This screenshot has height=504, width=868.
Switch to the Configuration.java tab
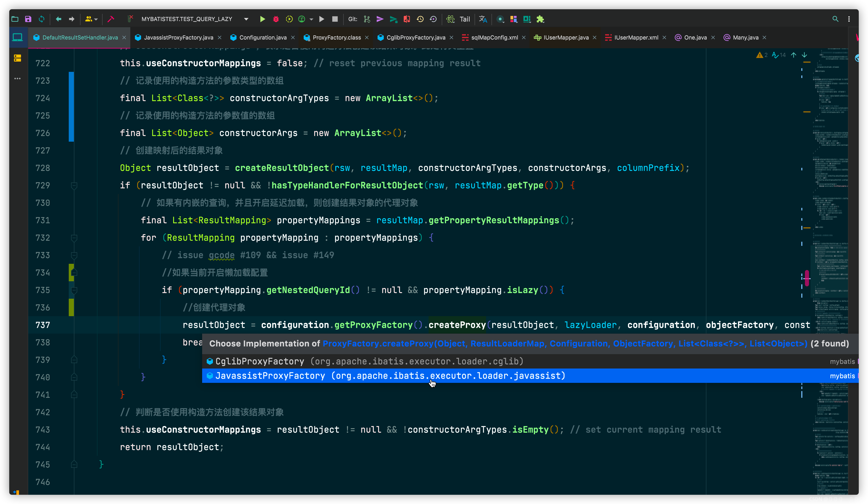point(262,37)
